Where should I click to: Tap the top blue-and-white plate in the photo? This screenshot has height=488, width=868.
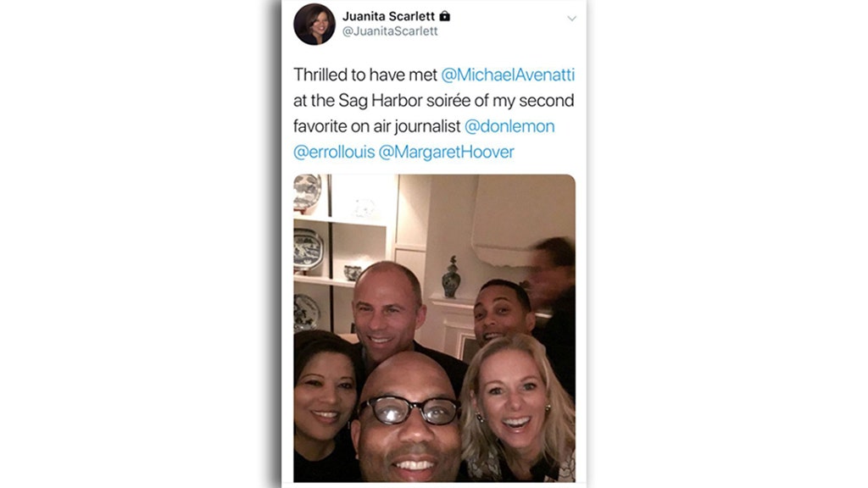click(307, 191)
